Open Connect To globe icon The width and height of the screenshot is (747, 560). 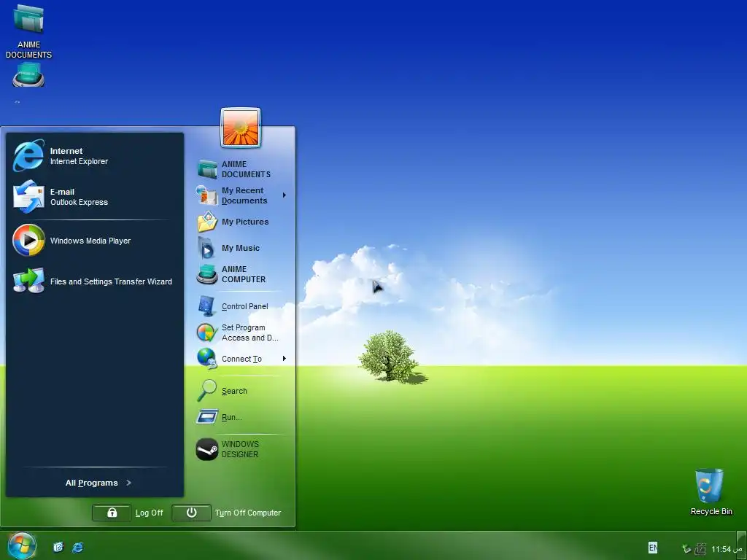click(207, 359)
